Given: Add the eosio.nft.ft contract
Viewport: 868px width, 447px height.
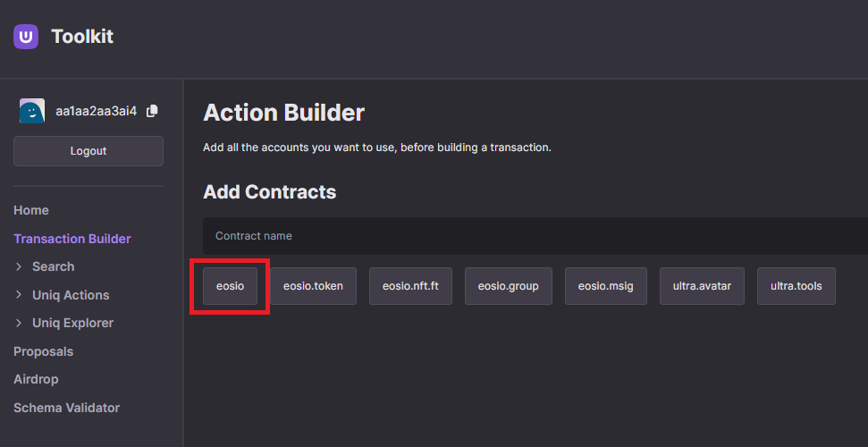Looking at the screenshot, I should click(x=410, y=286).
